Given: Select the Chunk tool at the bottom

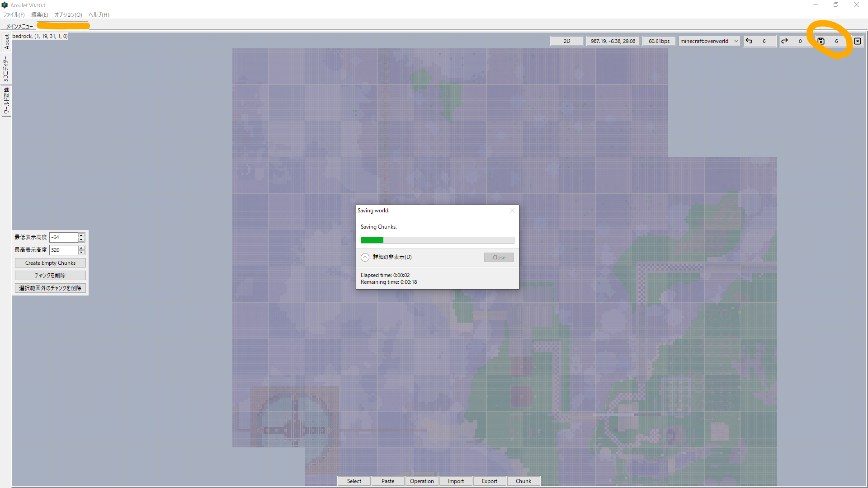Looking at the screenshot, I should pos(523,481).
